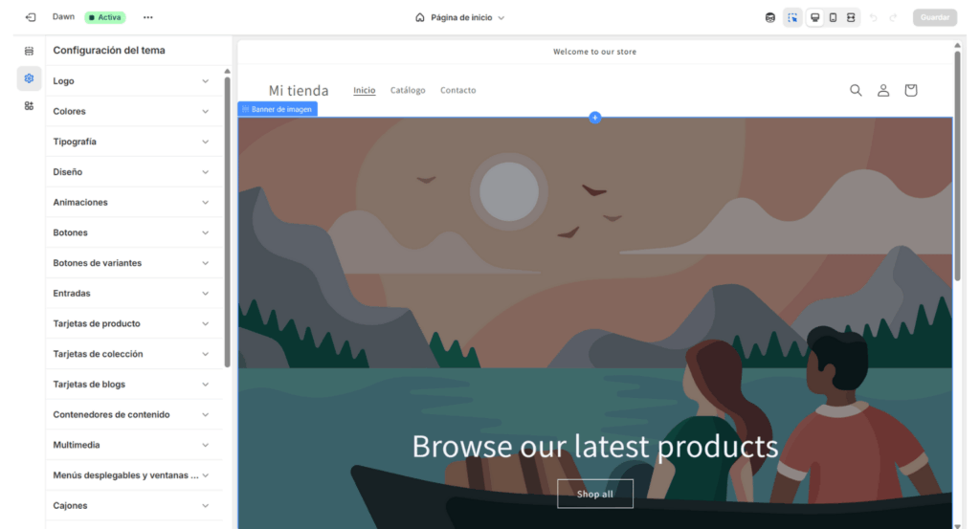Switch to fullscreen preview icon

click(x=851, y=17)
